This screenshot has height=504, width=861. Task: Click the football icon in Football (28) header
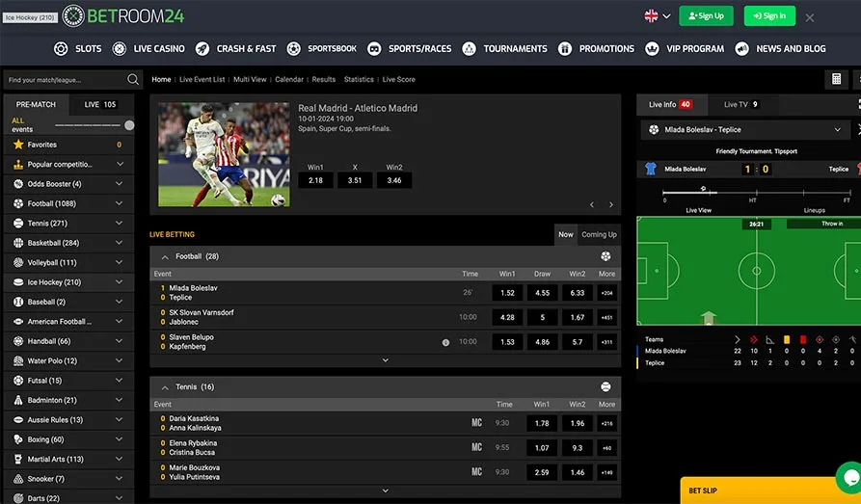(x=605, y=256)
